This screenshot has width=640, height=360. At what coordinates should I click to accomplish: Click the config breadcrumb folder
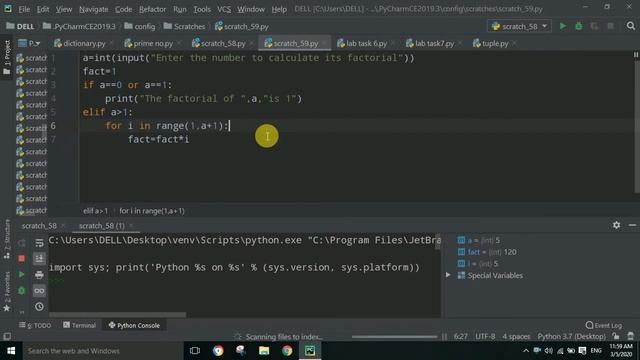coord(140,26)
